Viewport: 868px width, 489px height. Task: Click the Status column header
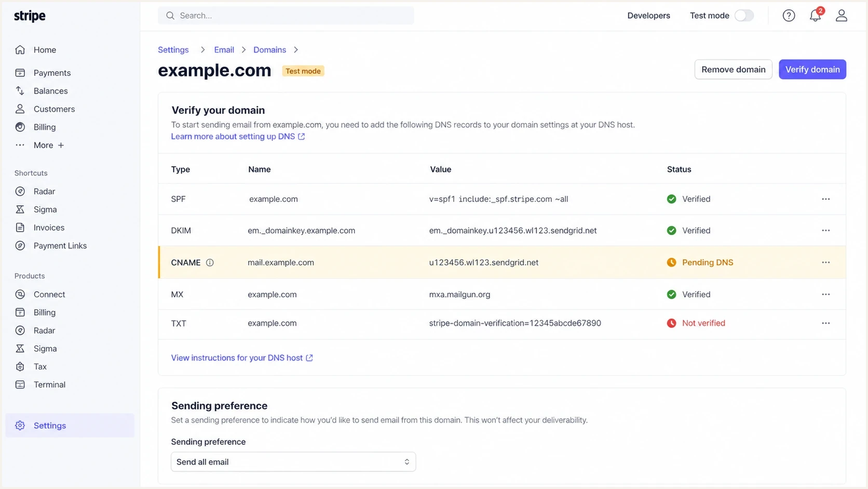pyautogui.click(x=679, y=169)
